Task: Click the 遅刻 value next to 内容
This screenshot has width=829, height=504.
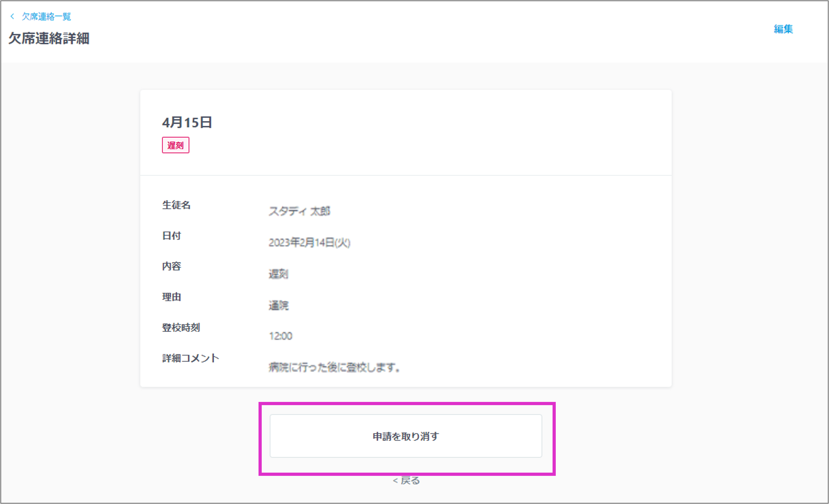Action: [278, 274]
